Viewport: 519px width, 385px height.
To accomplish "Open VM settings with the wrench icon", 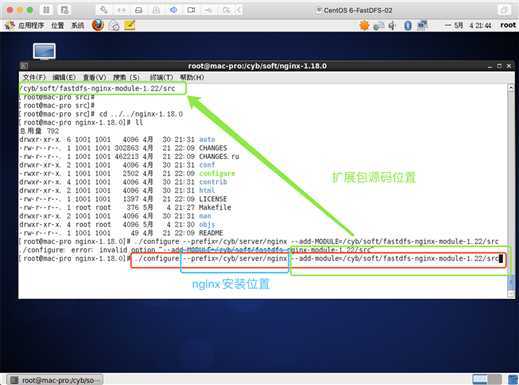I will (x=104, y=10).
